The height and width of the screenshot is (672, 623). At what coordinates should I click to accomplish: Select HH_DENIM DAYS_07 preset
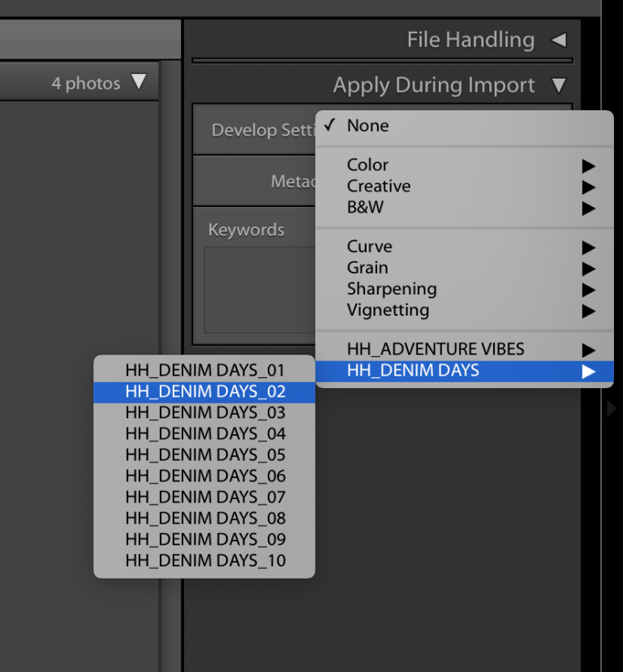[204, 497]
